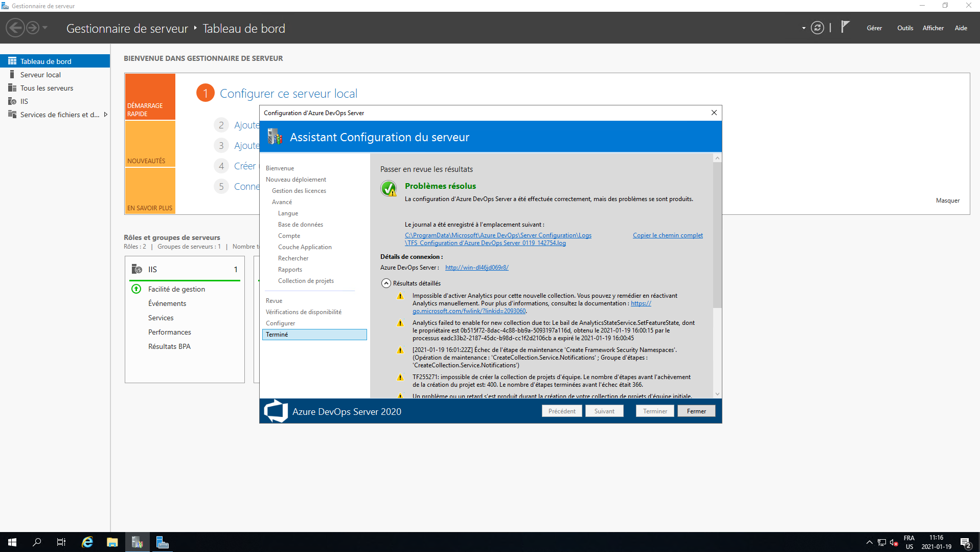Screen dimensions: 980x552
Task: Open Action Center notification icon
Action: [x=965, y=542]
